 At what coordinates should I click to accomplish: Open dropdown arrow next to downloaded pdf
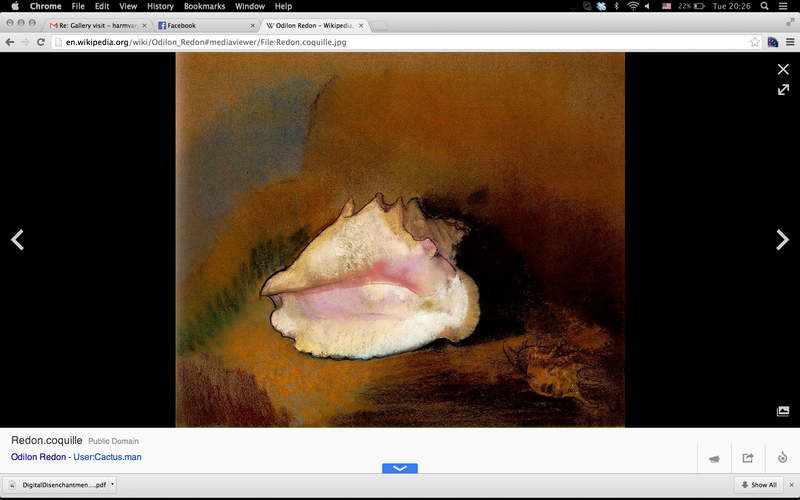pos(112,485)
